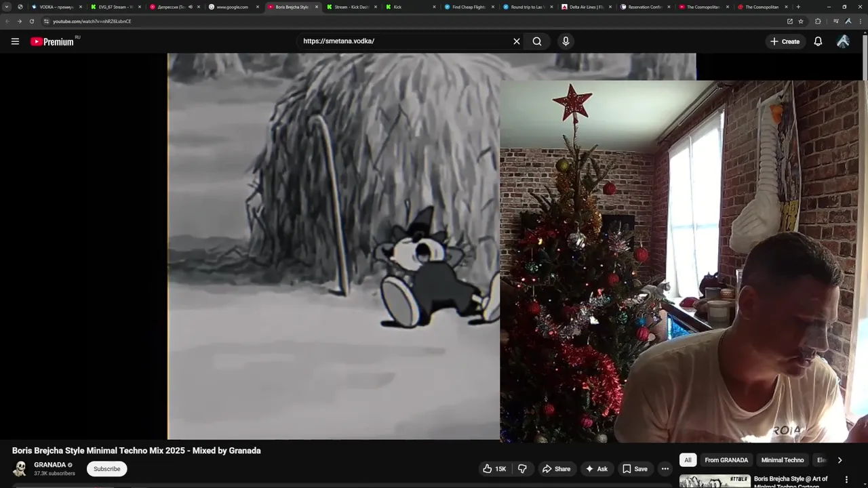Image resolution: width=868 pixels, height=488 pixels.
Task: Run search with the magnifier button
Action: (x=537, y=41)
